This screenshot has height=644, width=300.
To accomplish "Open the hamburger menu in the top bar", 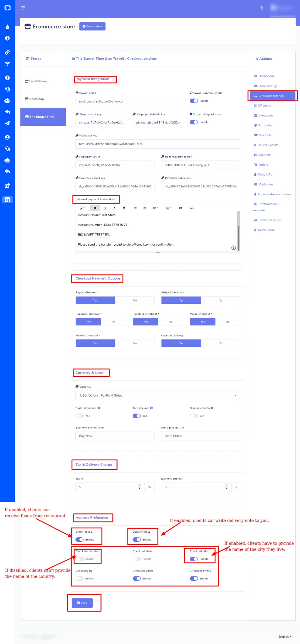I will point(23,8).
